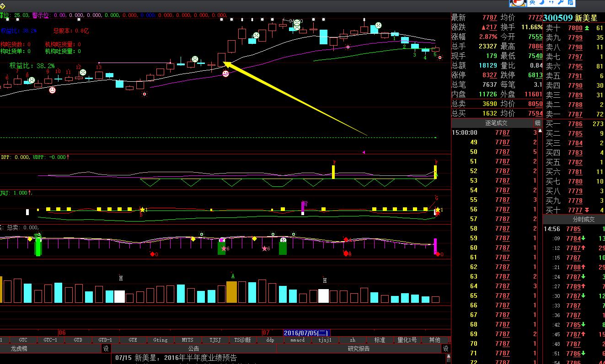Switch to the 量化1号 tab
The width and height of the screenshot is (605, 364).
click(407, 340)
